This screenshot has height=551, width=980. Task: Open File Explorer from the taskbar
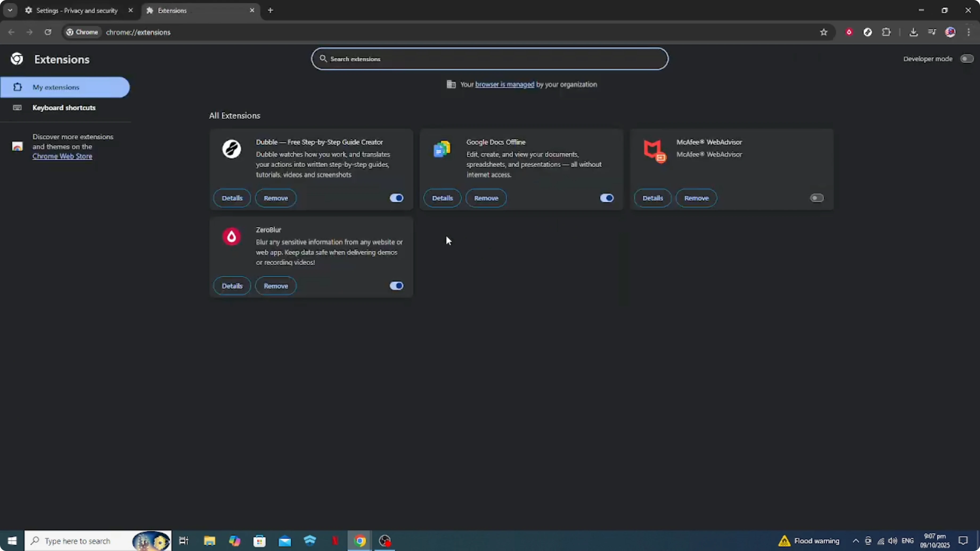click(210, 541)
